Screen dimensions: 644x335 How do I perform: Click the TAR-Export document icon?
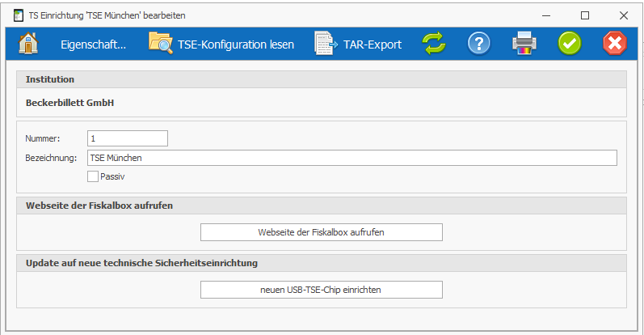pos(326,43)
